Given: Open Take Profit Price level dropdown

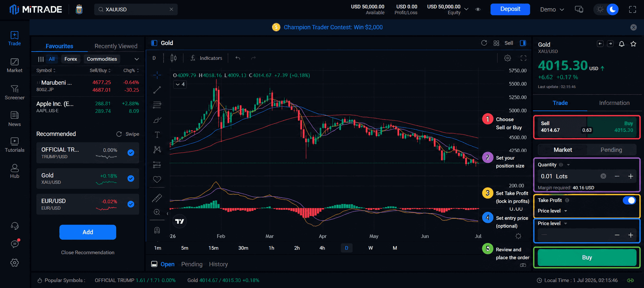Looking at the screenshot, I should (x=552, y=211).
